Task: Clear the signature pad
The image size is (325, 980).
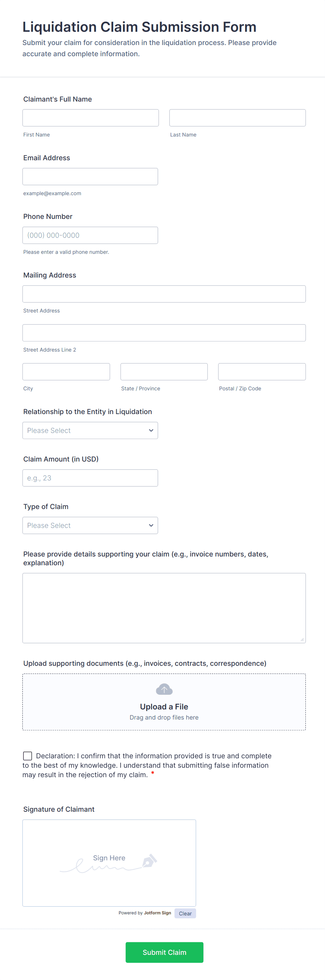Action: (x=185, y=913)
